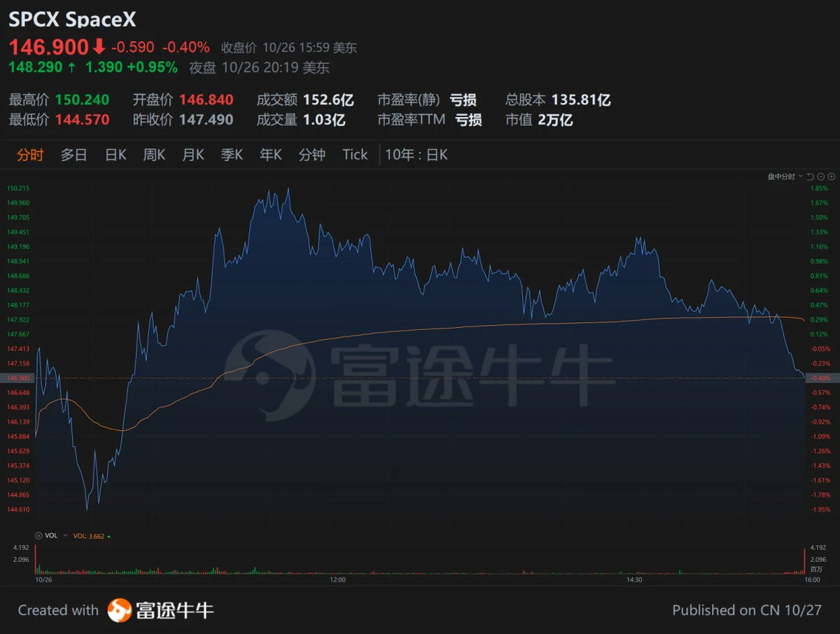Click the price change percent -0.40% in header
Viewport: 840px width, 634px height.
click(186, 48)
